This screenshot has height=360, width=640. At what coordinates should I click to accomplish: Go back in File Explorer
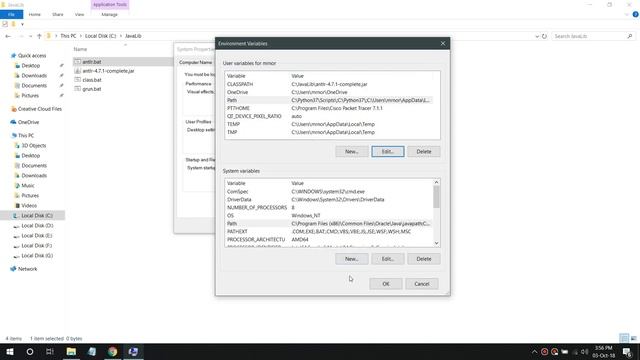8,36
